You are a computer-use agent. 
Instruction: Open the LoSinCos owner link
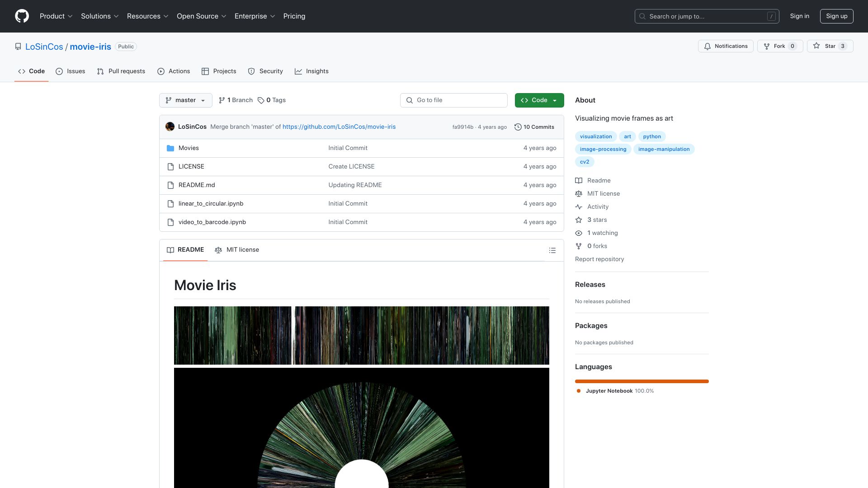pyautogui.click(x=44, y=47)
